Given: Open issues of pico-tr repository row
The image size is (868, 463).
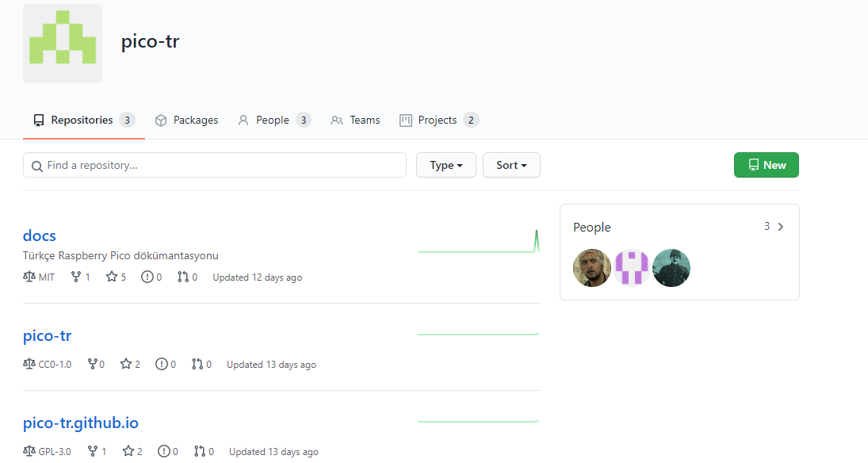Looking at the screenshot, I should (x=166, y=365).
